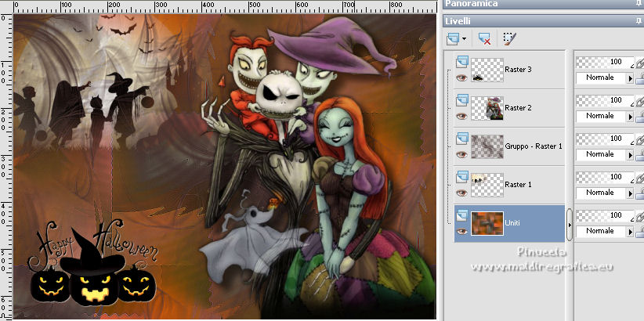Open the New Layer dropdown arrow
Screen dimensions: 644x321
pos(465,38)
